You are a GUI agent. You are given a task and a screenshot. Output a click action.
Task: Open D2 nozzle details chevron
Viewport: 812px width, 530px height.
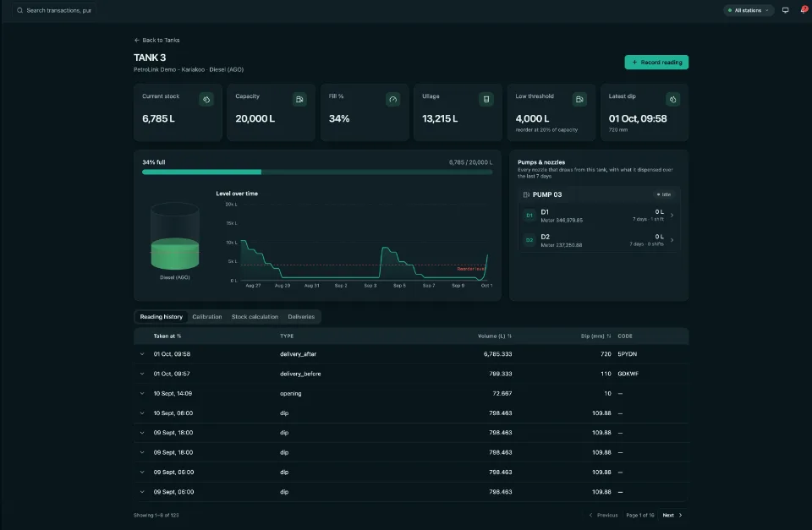coord(672,240)
